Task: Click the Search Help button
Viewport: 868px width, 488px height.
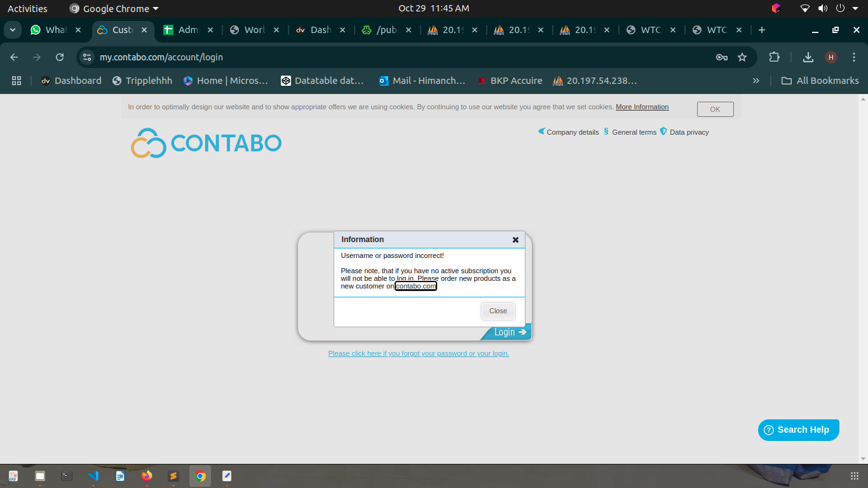Action: [798, 430]
